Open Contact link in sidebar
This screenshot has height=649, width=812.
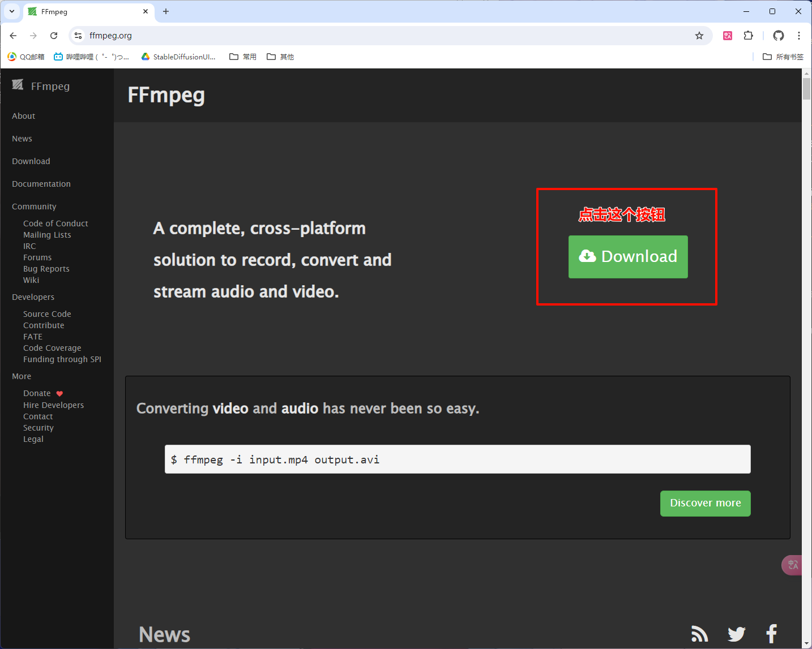38,416
